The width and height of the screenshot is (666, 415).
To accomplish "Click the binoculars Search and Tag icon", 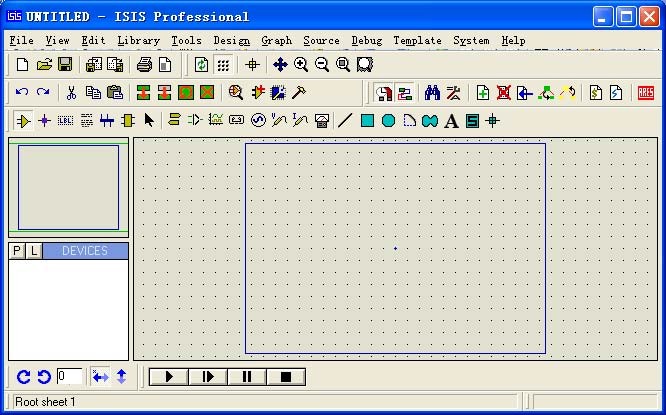I will (x=432, y=93).
